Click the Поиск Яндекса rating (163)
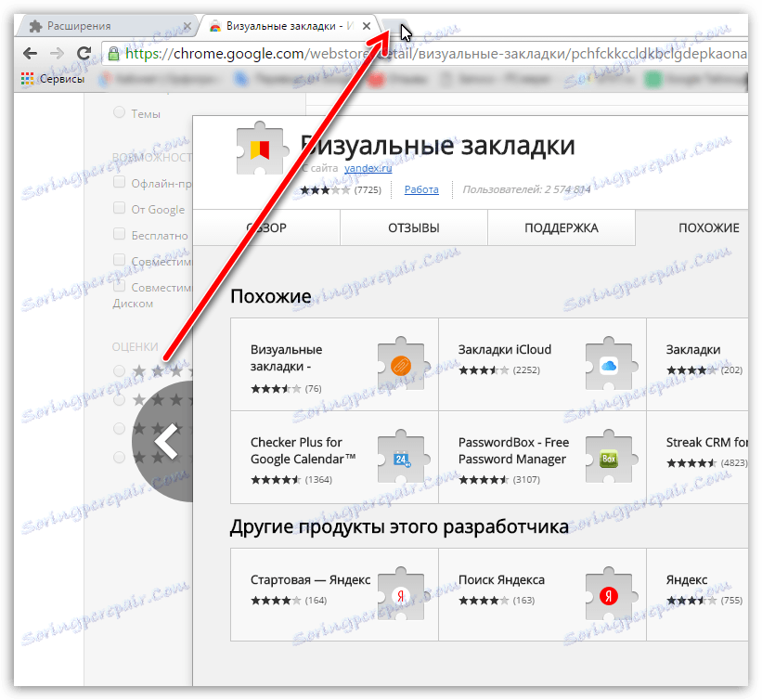This screenshot has width=762, height=700. [x=497, y=601]
